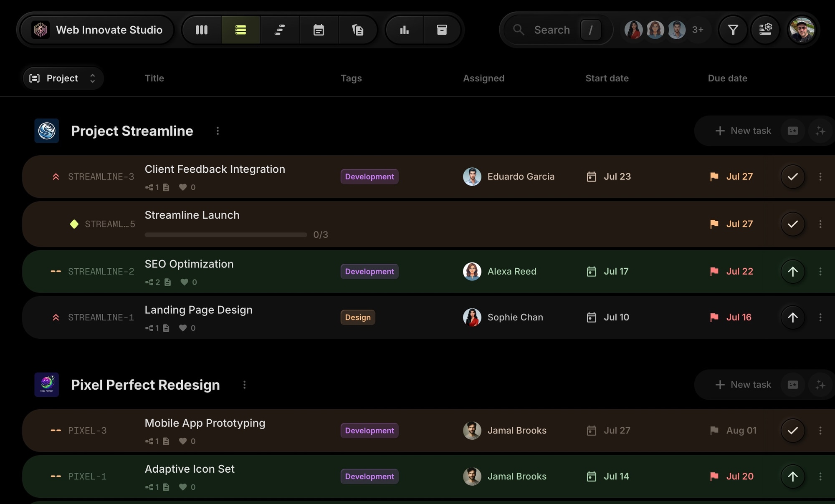Open more options for Streamline Launch

click(x=820, y=224)
